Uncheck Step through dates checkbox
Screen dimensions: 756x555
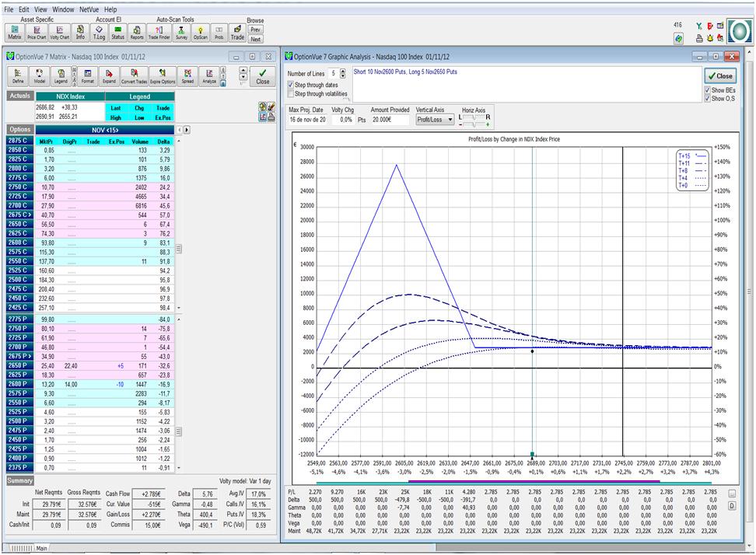pos(290,85)
